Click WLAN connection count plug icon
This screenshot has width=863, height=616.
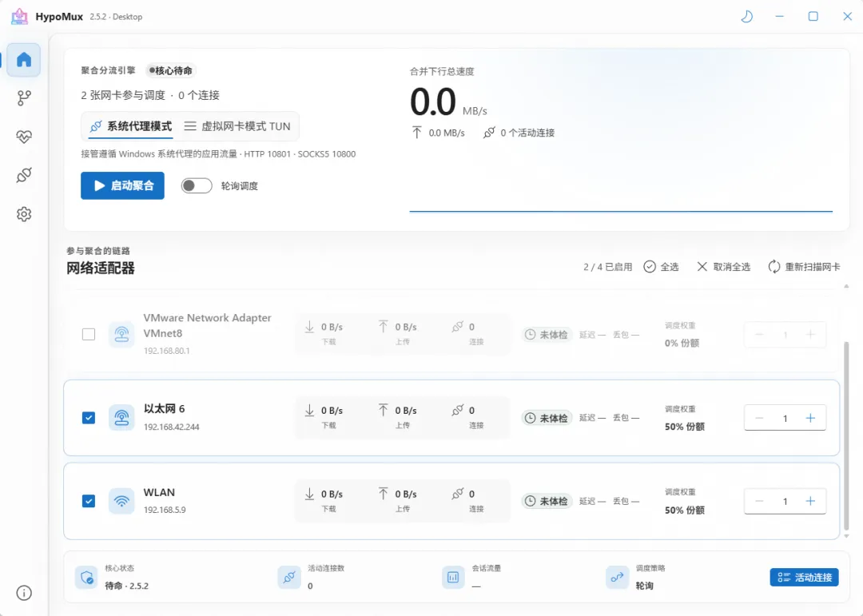click(457, 494)
